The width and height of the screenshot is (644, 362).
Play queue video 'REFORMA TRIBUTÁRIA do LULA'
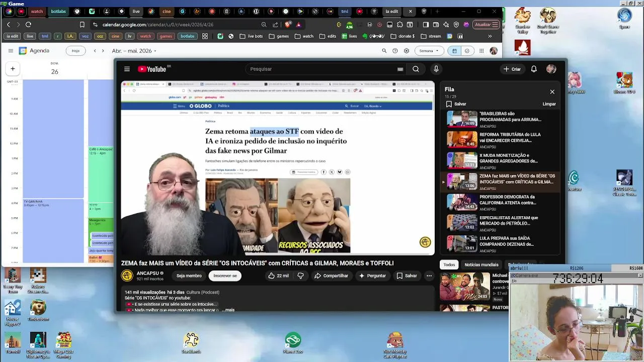pos(500,139)
